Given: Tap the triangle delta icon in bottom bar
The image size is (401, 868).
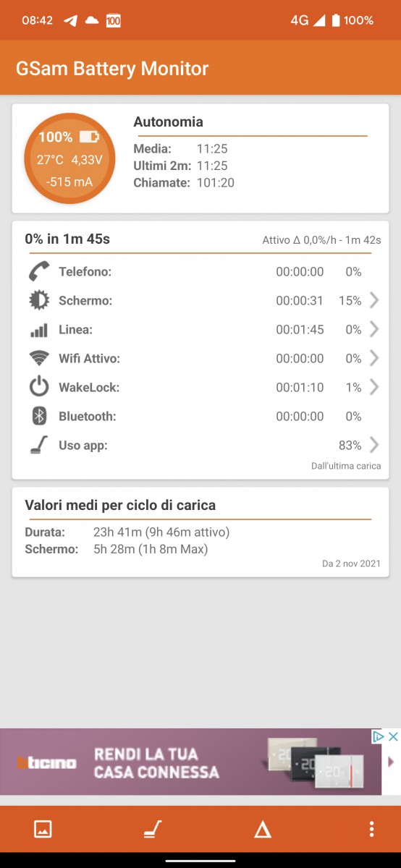Looking at the screenshot, I should point(262,830).
